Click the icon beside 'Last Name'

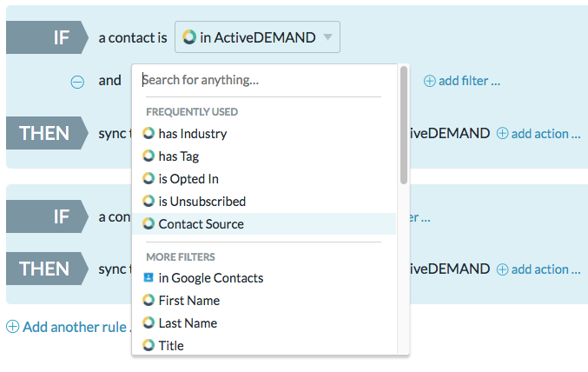click(x=149, y=322)
